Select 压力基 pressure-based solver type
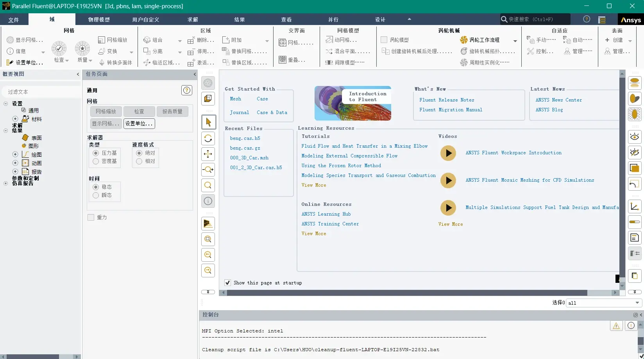The width and height of the screenshot is (644, 359). tap(96, 153)
